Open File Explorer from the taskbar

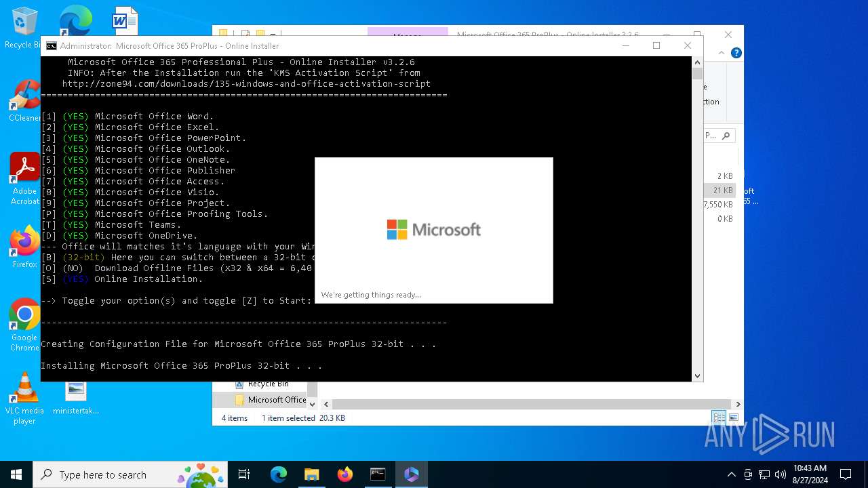tap(311, 474)
